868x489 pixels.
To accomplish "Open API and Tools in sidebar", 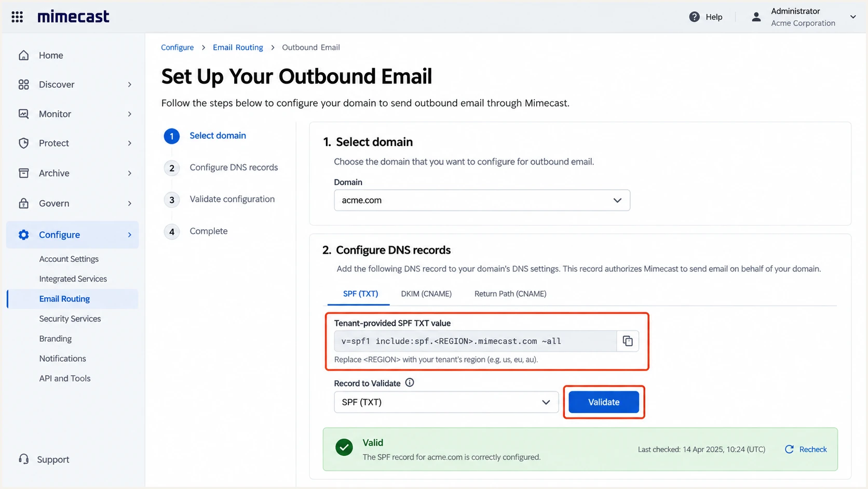I will (x=65, y=378).
